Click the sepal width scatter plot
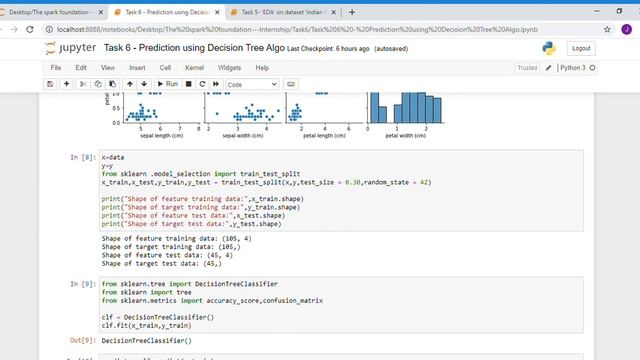 (242, 108)
